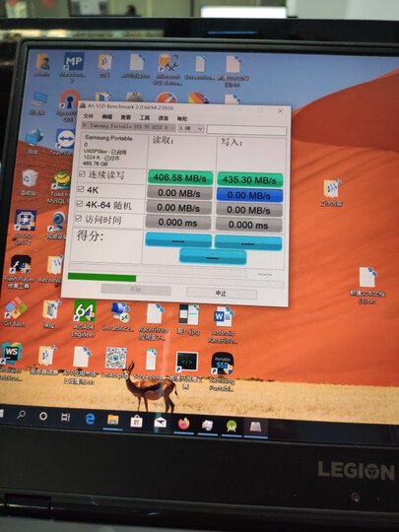Viewport: 399px width, 532px height.
Task: Click the 0.000 ms read access time
Action: coord(178,223)
